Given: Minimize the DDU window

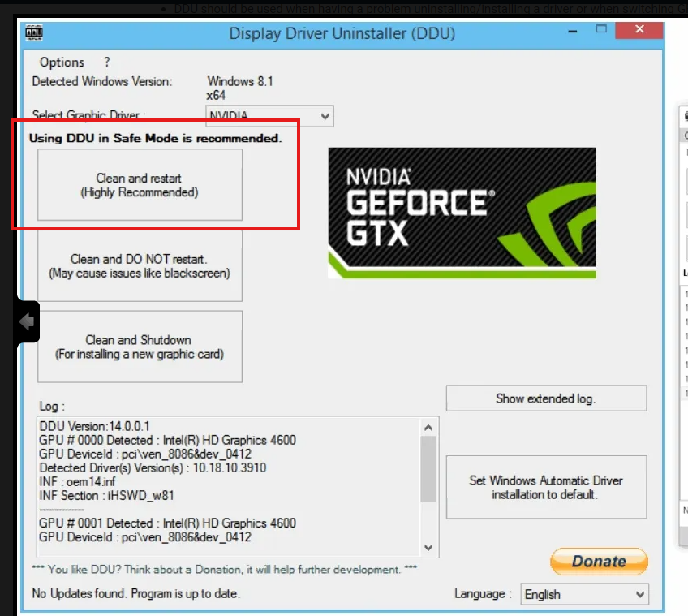Looking at the screenshot, I should click(573, 31).
